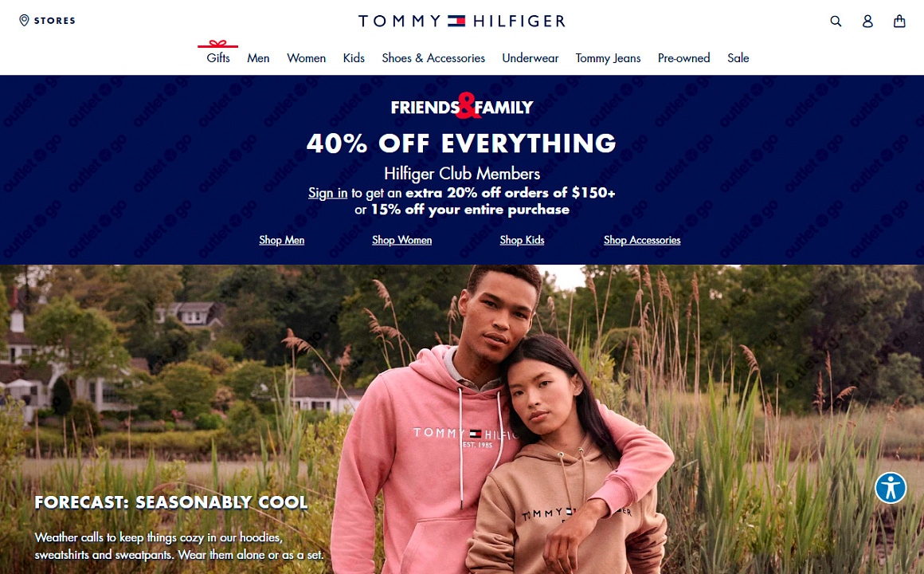This screenshot has height=574, width=924.
Task: Click the hoodie couple hero image
Action: [x=462, y=419]
